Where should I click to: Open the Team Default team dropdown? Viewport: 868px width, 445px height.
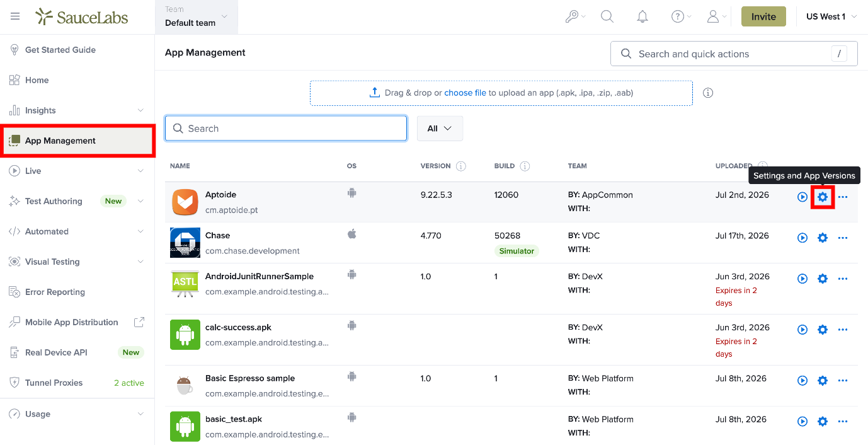[x=197, y=17]
